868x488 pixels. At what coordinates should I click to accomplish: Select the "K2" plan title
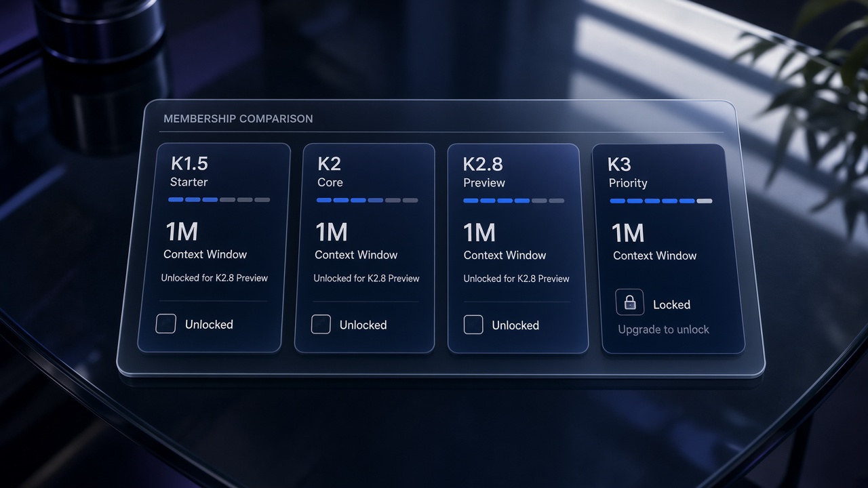pos(329,164)
